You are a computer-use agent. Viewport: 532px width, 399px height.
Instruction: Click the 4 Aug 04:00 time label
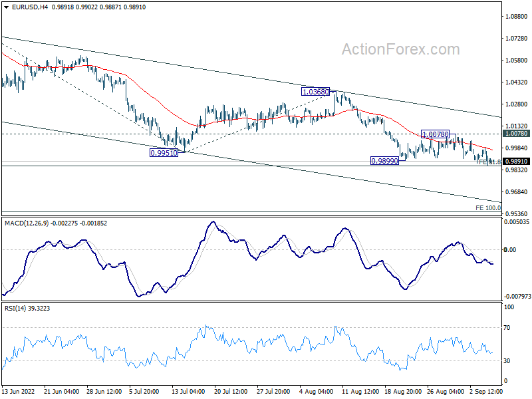317,392
